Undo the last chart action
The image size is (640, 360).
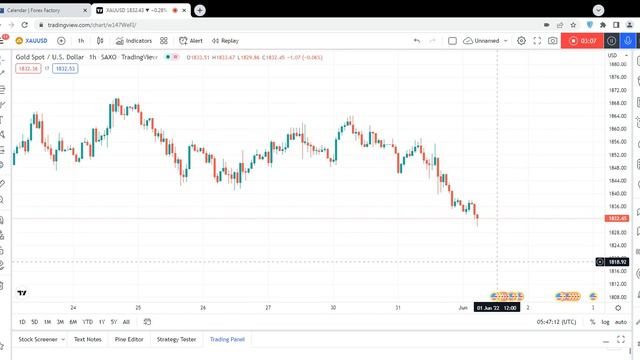click(417, 41)
